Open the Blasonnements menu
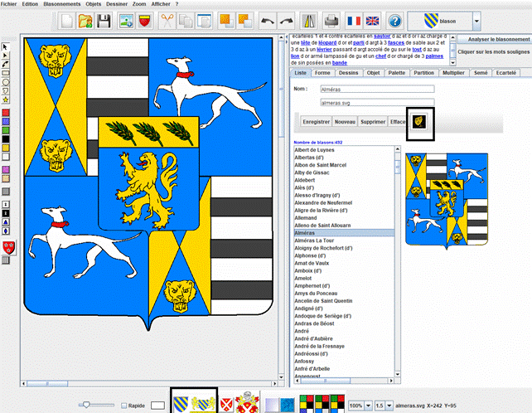Screen dimensions: 532x413 [61, 3]
